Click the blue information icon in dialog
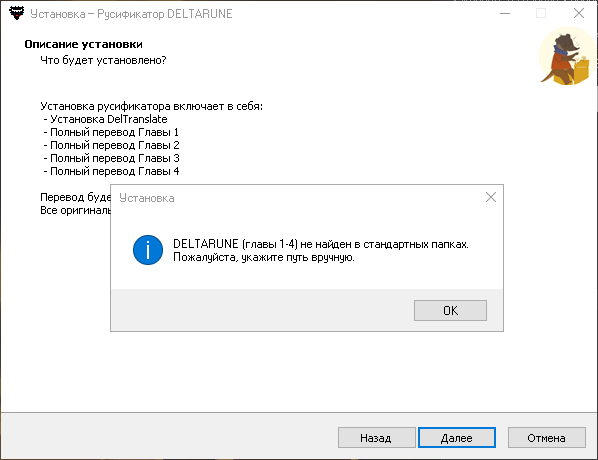This screenshot has width=598, height=460. (148, 250)
